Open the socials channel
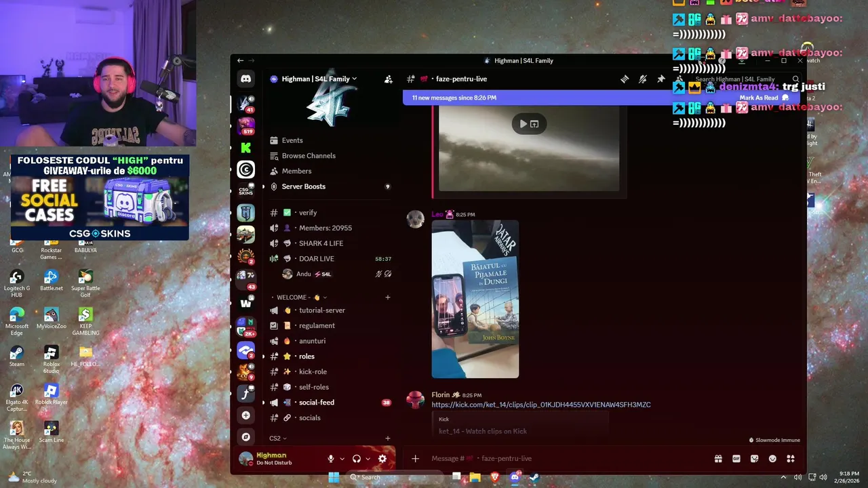 coord(329,418)
